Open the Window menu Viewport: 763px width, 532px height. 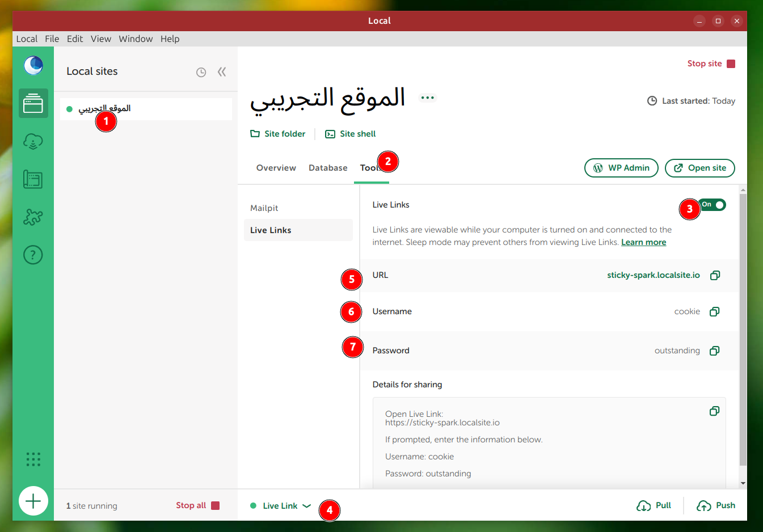(x=136, y=39)
